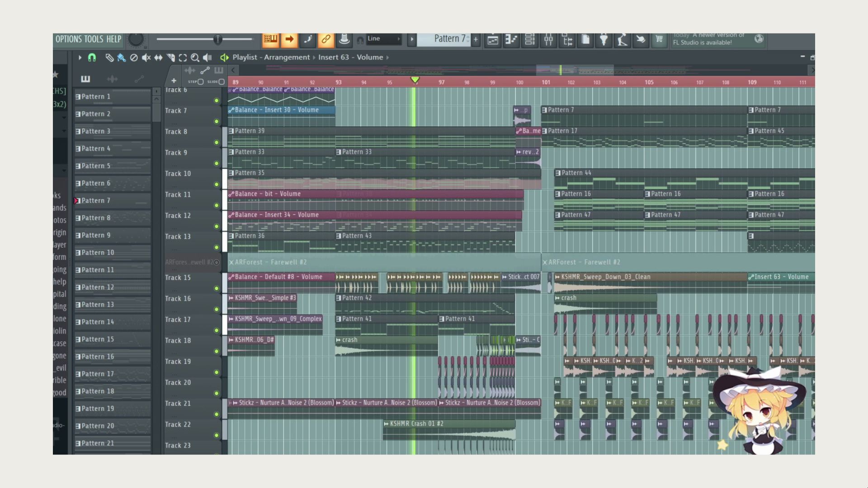Open the Playlist view icon
868x488 pixels.
[x=493, y=40]
